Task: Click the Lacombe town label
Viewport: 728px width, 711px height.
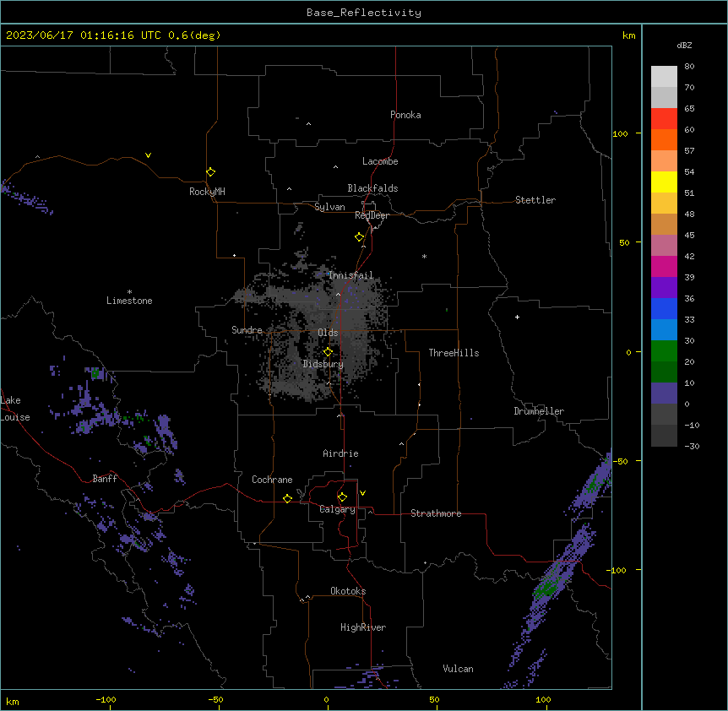Action: click(380, 161)
